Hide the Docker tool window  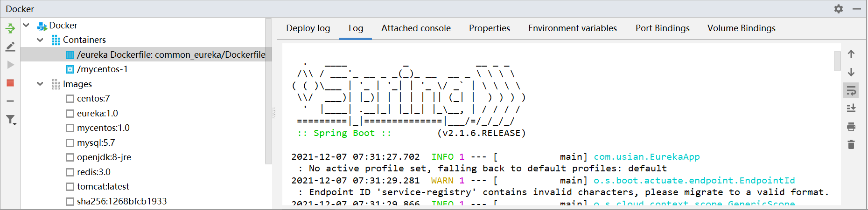857,9
